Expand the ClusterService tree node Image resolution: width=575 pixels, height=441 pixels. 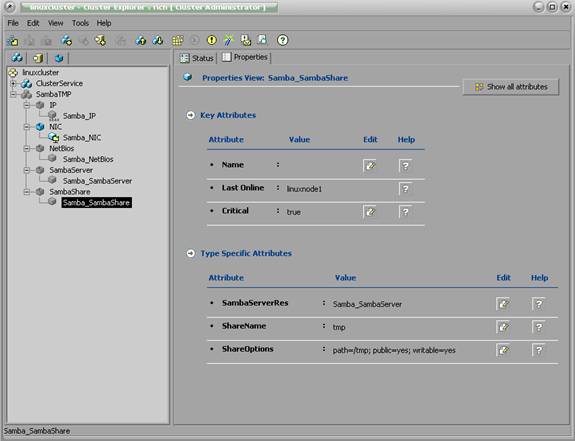click(13, 84)
